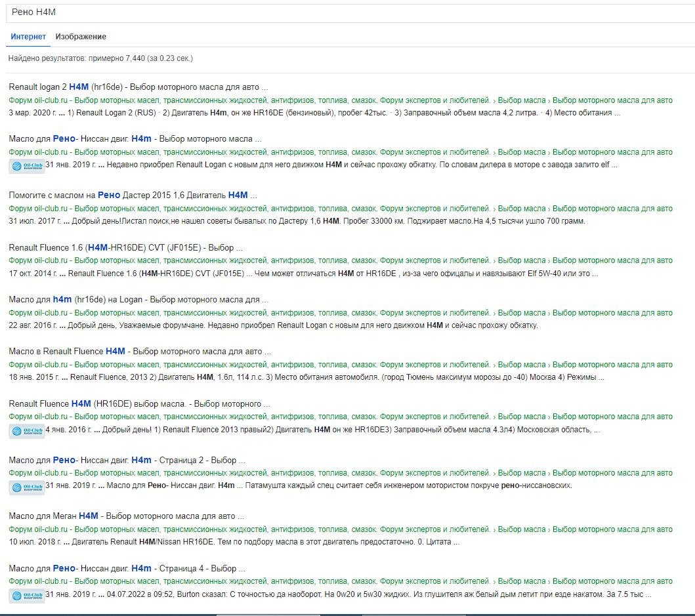
Task: Open "Помогите с маслом на Рено Дастер 2015" result
Action: point(133,195)
